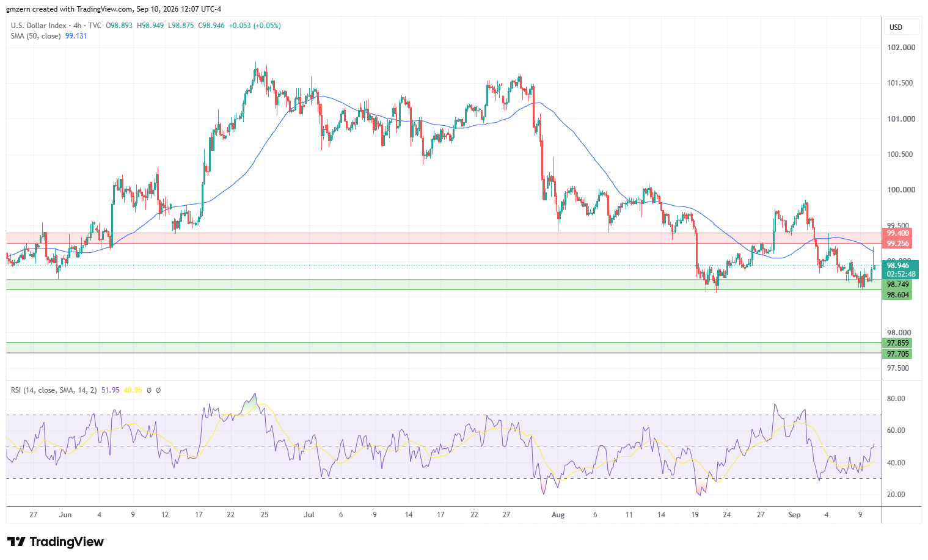
Task: Click the green support label 97.859
Action: coord(898,343)
